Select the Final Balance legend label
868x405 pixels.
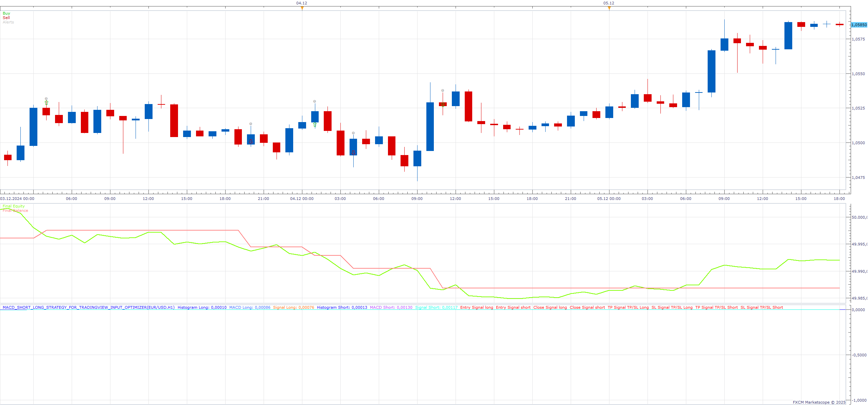click(x=15, y=210)
